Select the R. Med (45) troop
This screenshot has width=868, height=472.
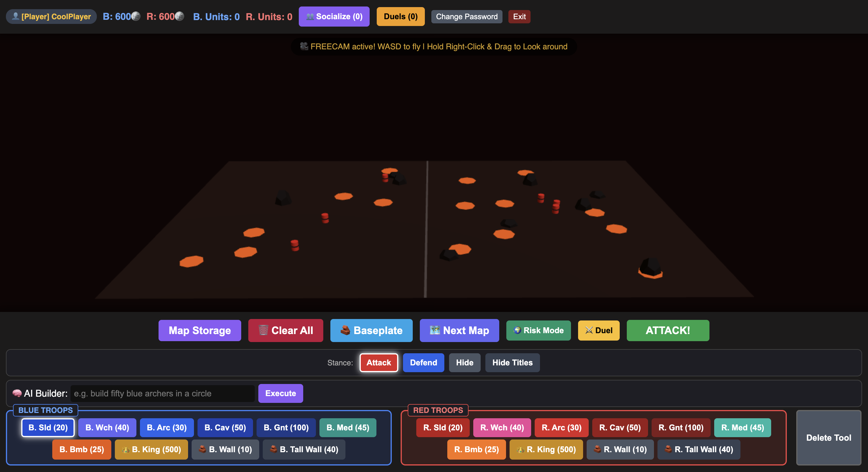742,427
